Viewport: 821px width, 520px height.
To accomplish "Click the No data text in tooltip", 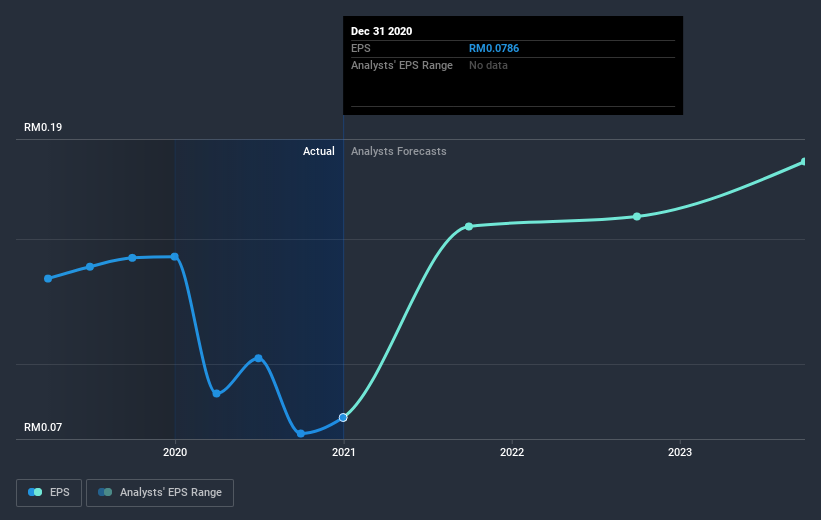I will pos(488,65).
